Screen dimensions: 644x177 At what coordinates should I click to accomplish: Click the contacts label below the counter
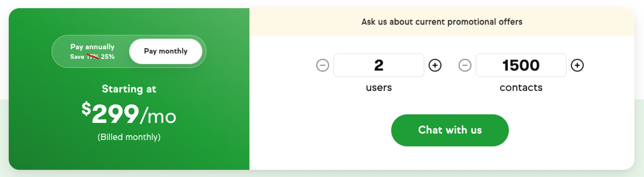pos(521,88)
